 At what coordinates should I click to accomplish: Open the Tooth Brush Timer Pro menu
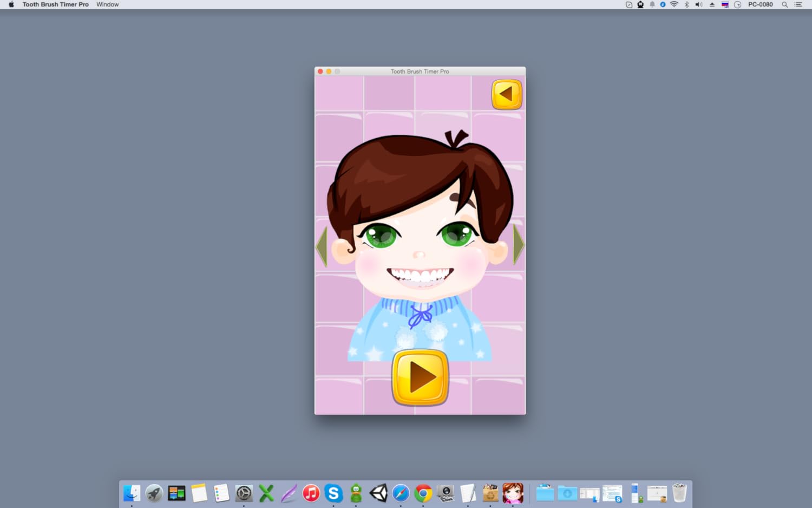[x=55, y=4]
